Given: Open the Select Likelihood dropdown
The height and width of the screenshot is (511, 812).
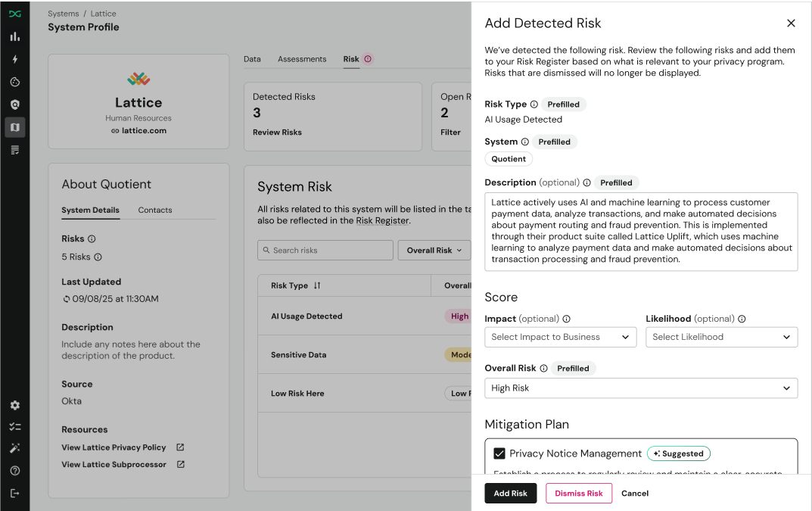Looking at the screenshot, I should (721, 337).
